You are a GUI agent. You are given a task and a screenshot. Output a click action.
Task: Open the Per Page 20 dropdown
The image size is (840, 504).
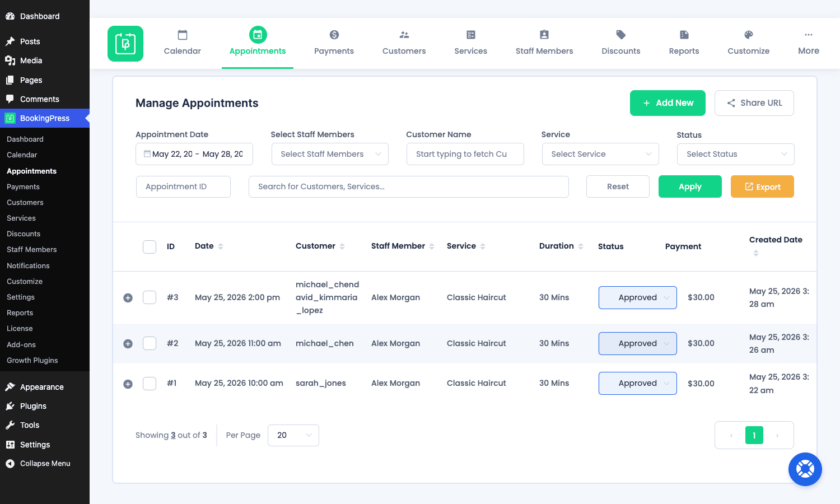tap(293, 435)
